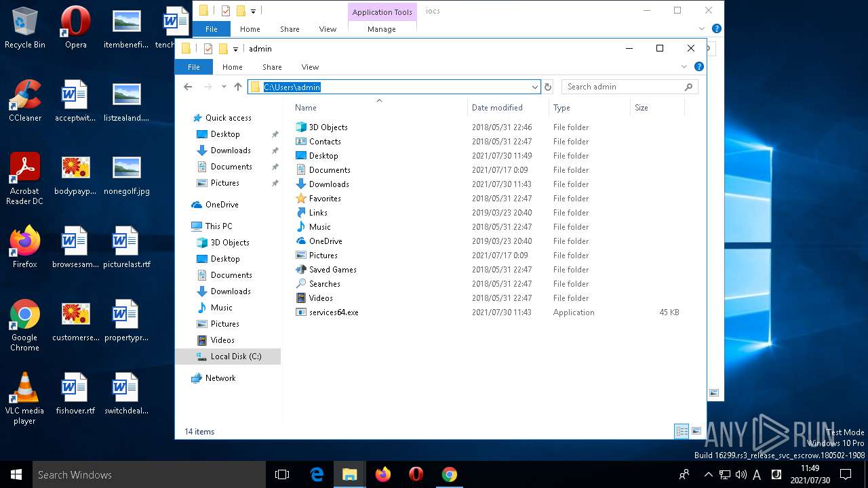Click Properties icon in quick access toolbar

pos(208,49)
